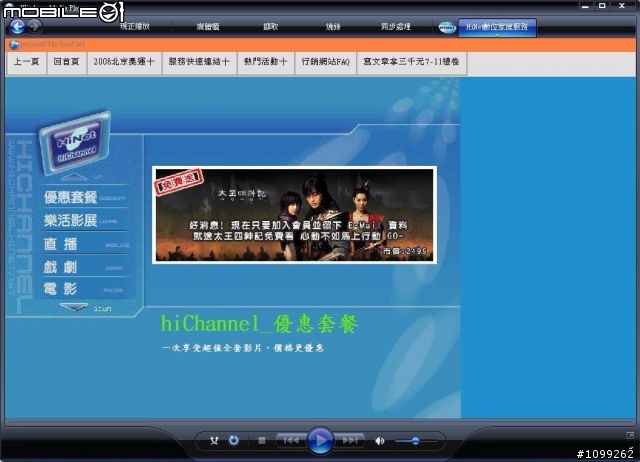Go back with the blue back arrow
Screen dimensions: 640x462
[17, 27]
